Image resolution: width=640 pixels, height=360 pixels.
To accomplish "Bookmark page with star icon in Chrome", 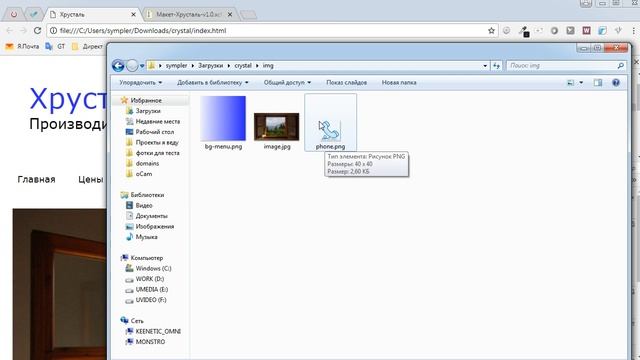I will tap(491, 31).
